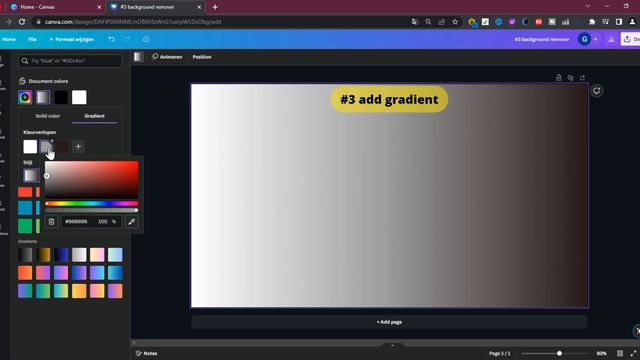Reload the page in the browser
640x360 pixels.
(x=22, y=22)
